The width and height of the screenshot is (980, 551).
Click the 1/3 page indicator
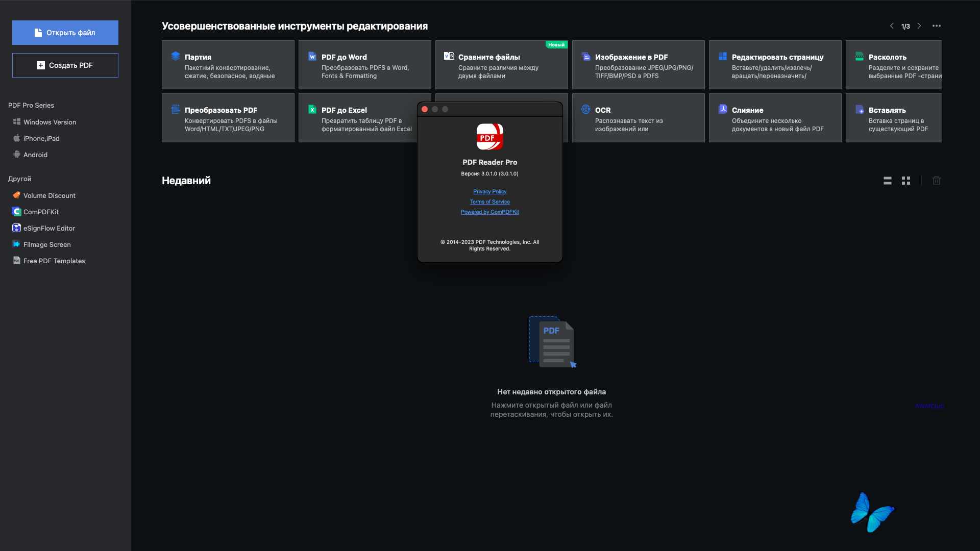click(905, 26)
